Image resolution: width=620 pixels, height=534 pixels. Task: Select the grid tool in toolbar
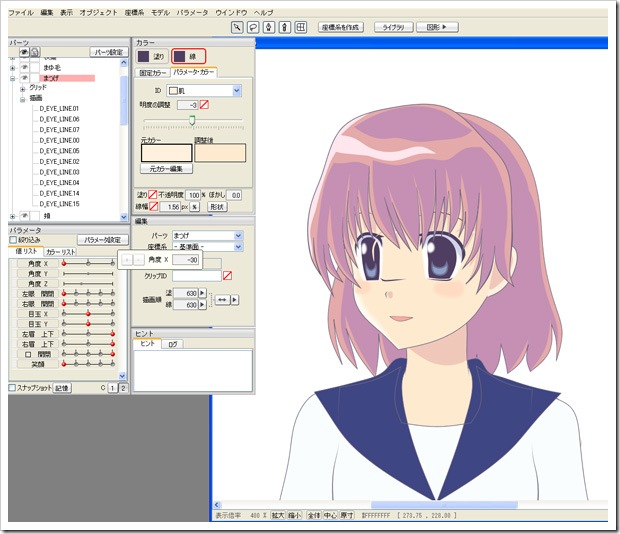pos(301,27)
